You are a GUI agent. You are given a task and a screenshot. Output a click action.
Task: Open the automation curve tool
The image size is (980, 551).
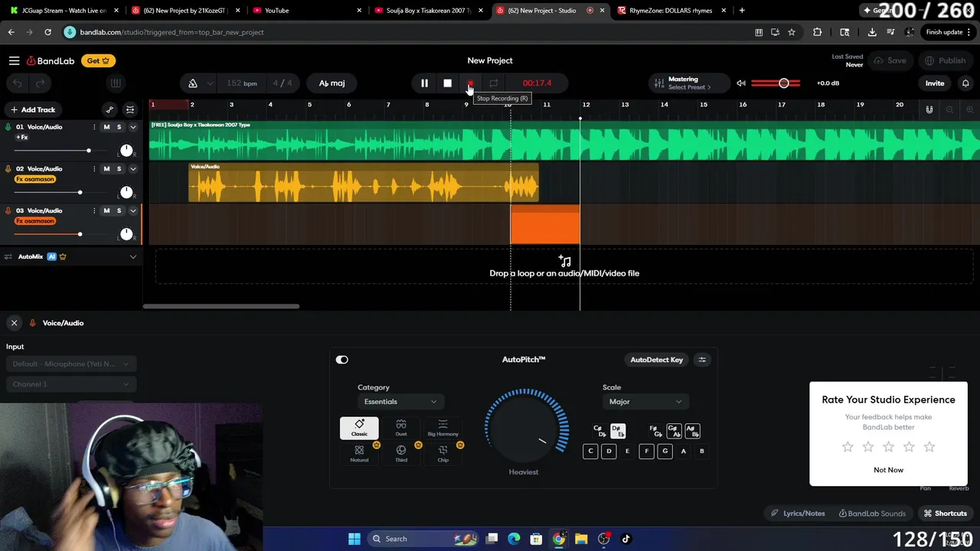(109, 110)
